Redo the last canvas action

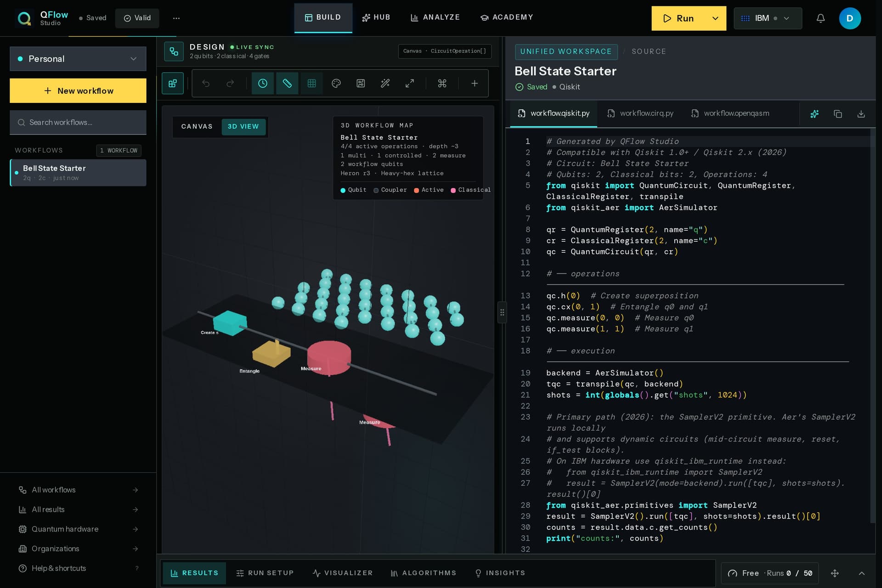click(231, 83)
